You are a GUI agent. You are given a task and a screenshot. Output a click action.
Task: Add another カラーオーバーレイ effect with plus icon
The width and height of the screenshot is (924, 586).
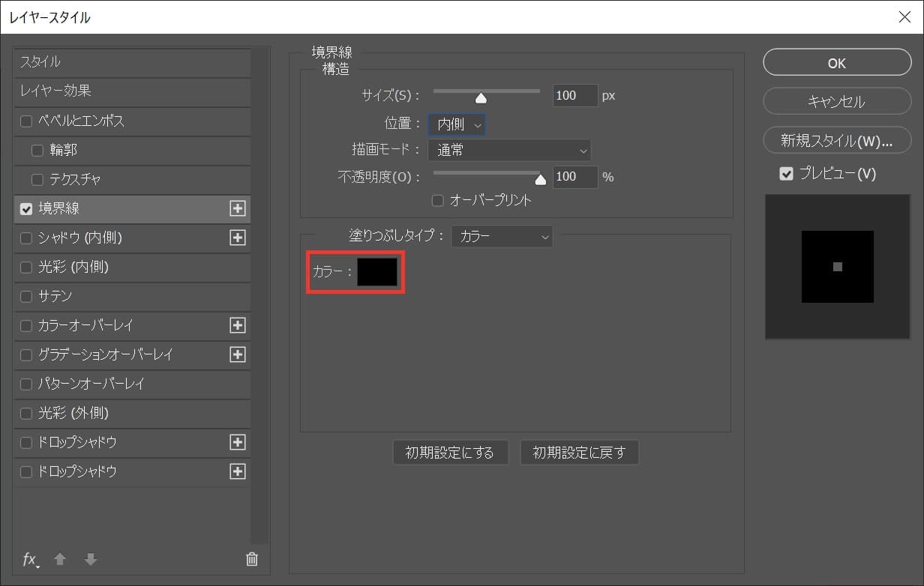coord(238,325)
